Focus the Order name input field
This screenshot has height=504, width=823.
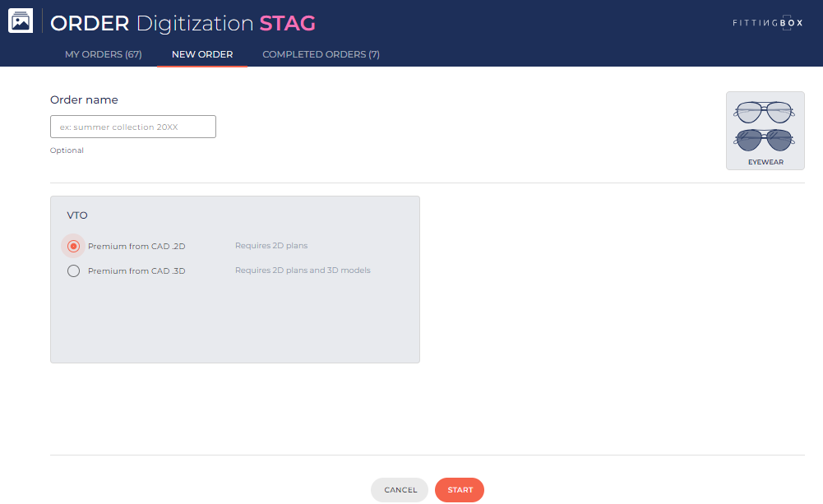point(133,127)
